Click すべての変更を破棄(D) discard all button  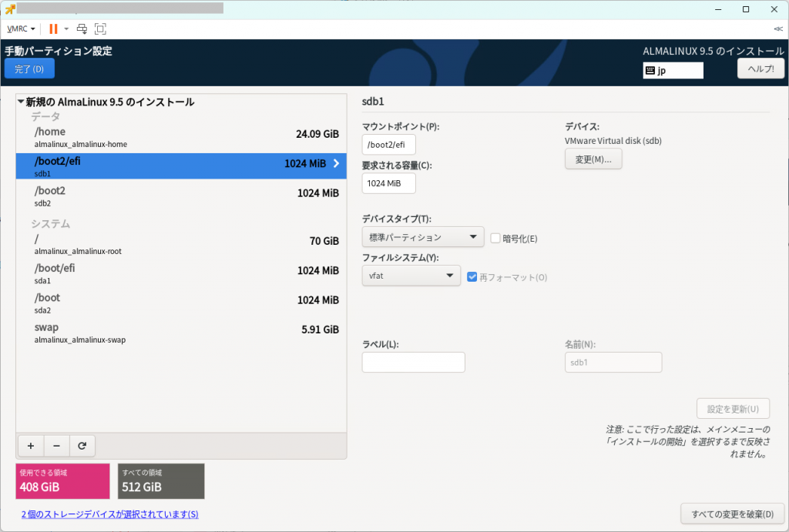(732, 514)
